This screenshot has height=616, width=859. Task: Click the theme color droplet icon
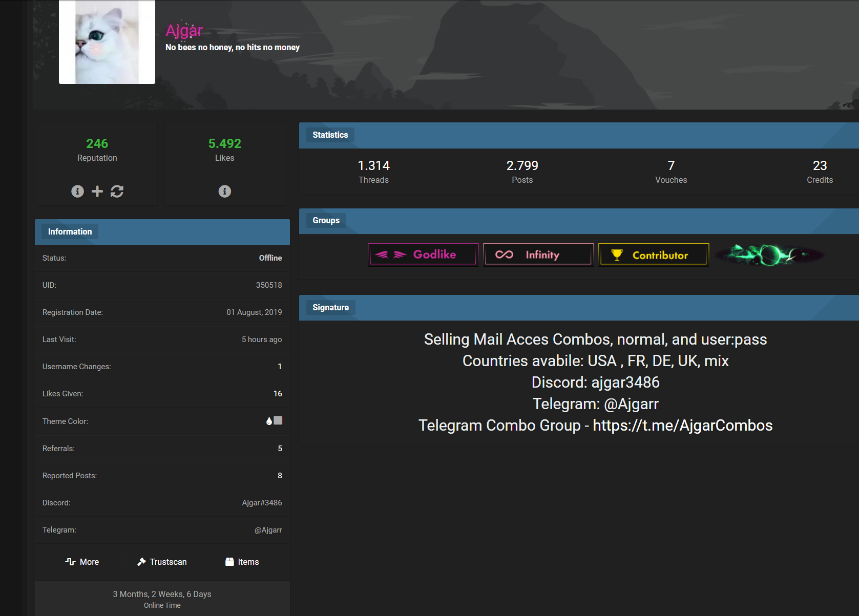[x=269, y=421]
